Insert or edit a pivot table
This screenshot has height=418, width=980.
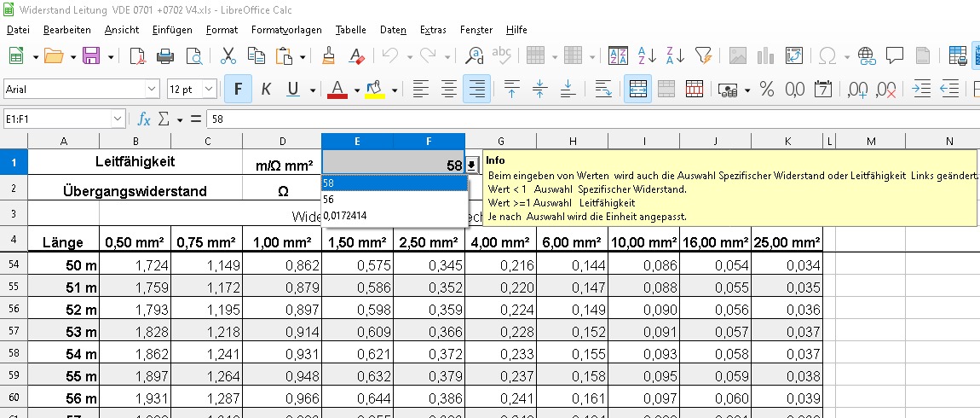click(793, 56)
